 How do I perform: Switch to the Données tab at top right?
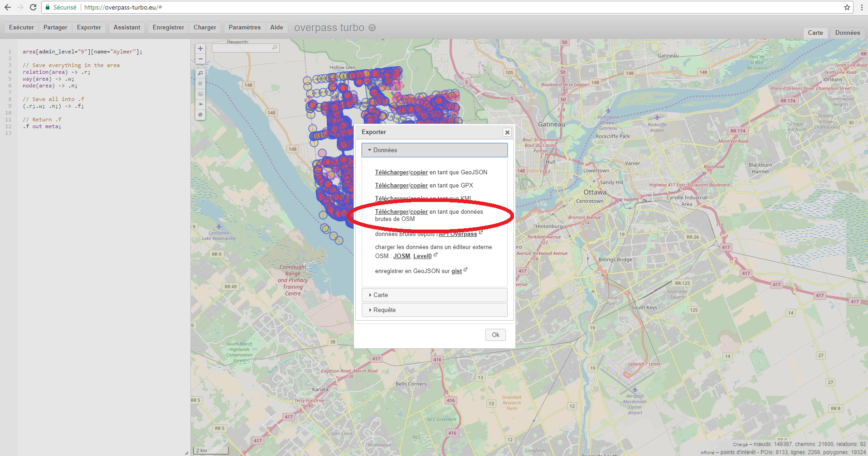click(x=847, y=33)
